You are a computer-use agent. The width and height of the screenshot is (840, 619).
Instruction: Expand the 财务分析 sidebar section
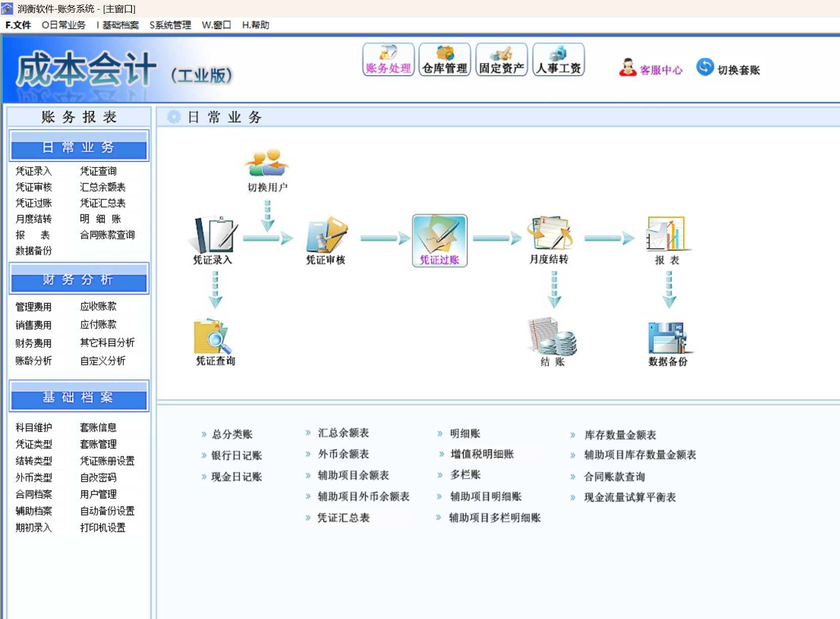pos(79,279)
